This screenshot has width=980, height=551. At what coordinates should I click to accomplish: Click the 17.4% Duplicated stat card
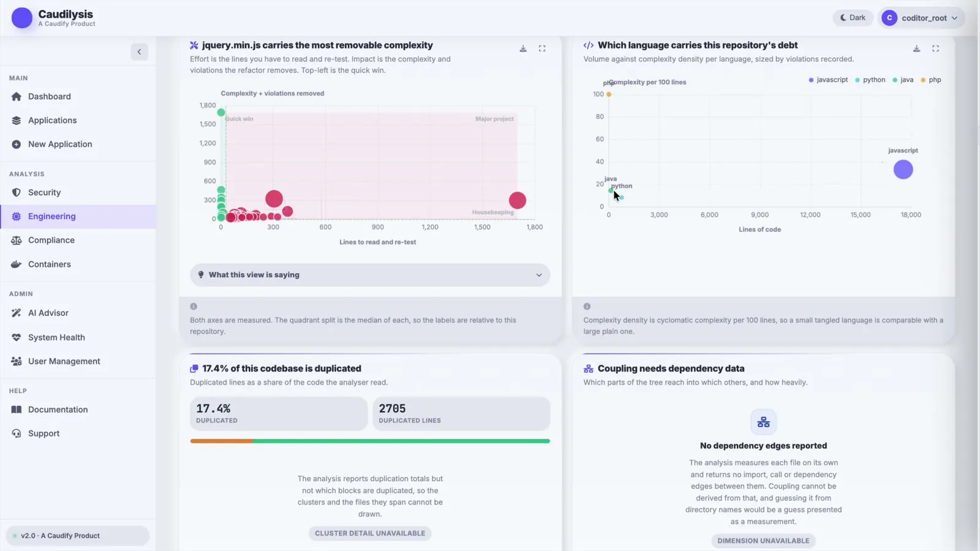[x=279, y=414]
